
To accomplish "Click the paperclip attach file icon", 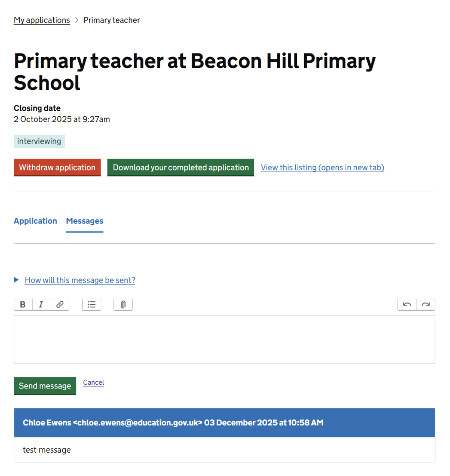I will (x=123, y=304).
